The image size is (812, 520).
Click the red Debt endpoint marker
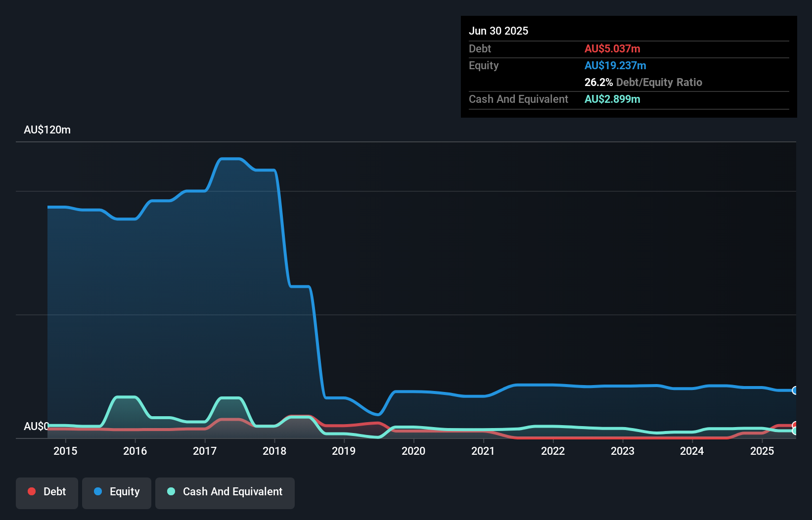tap(795, 425)
